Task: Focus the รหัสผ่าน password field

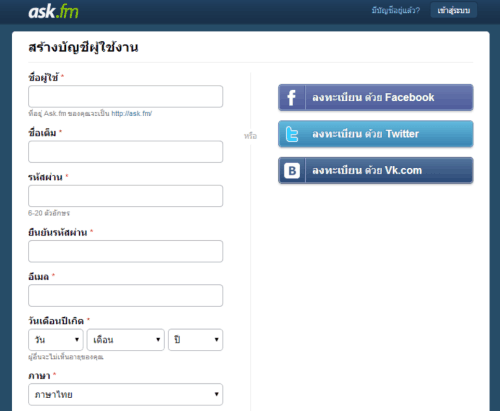Action: coord(125,196)
